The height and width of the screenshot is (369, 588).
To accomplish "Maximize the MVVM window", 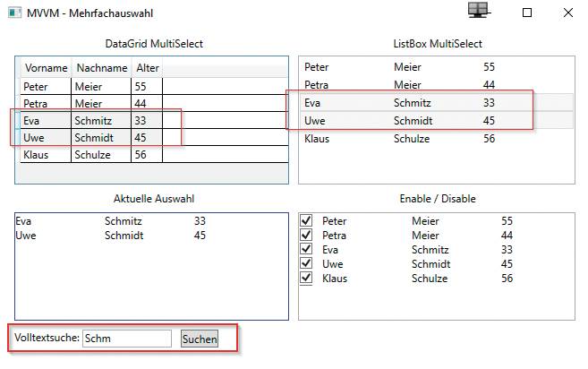I will [527, 13].
